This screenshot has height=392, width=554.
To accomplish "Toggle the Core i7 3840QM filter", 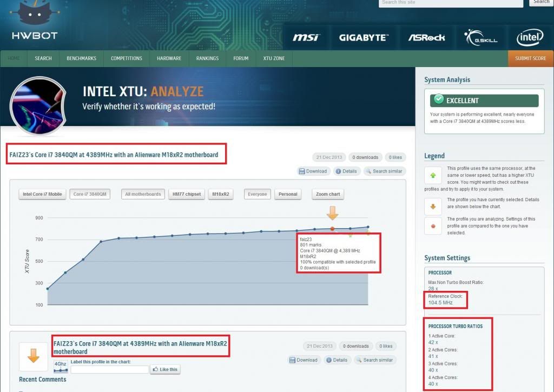I will [x=90, y=194].
